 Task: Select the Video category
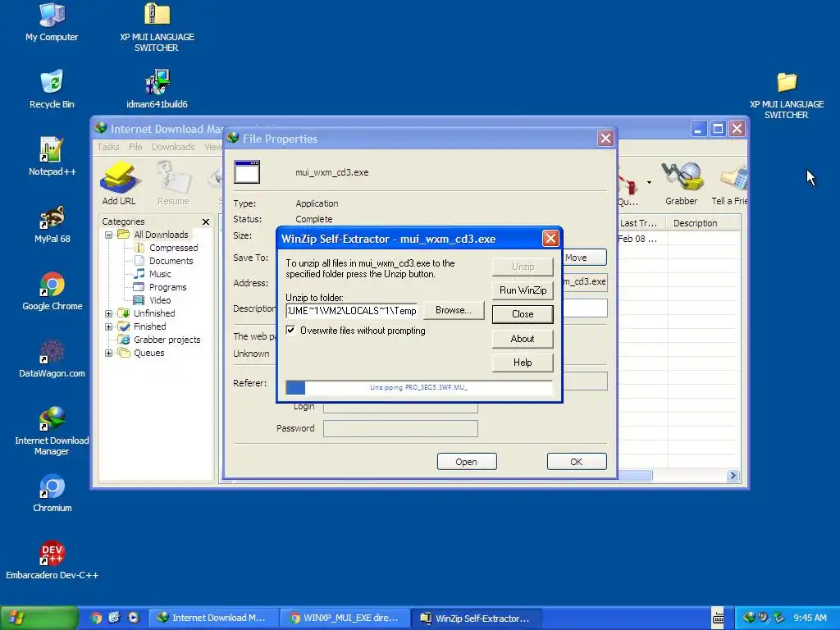coord(160,300)
